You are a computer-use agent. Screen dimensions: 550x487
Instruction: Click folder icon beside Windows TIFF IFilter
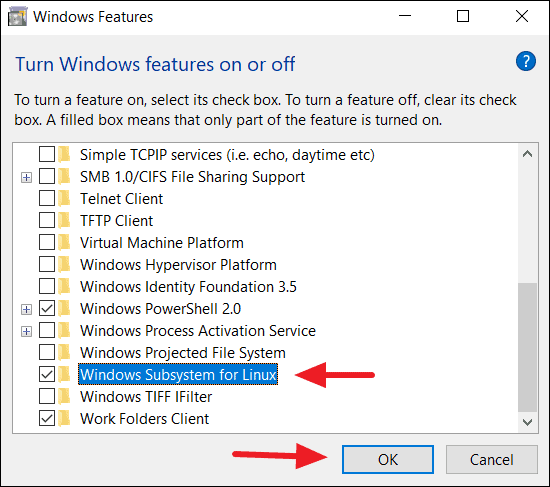64,396
